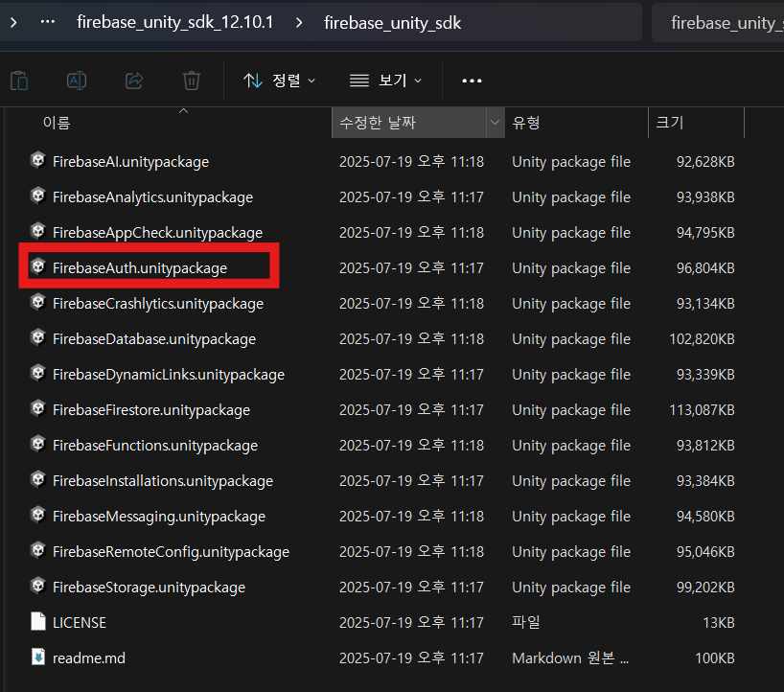This screenshot has width=784, height=692.
Task: Select the FirebaseFirestore.unitypackage file name
Action: (x=151, y=410)
